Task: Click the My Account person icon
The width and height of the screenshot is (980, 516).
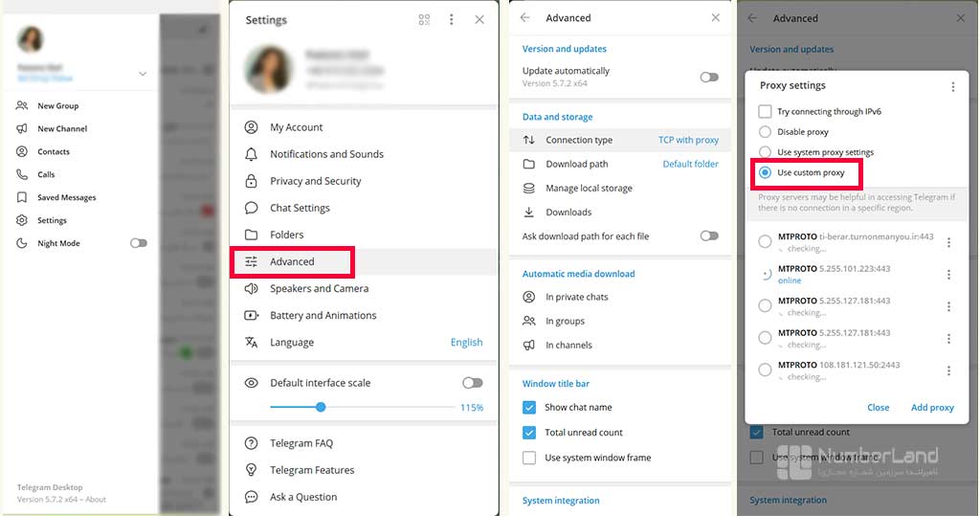Action: coord(252,127)
